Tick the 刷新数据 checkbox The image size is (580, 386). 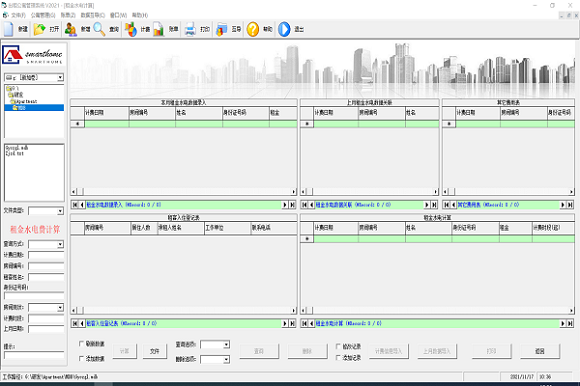click(x=81, y=343)
